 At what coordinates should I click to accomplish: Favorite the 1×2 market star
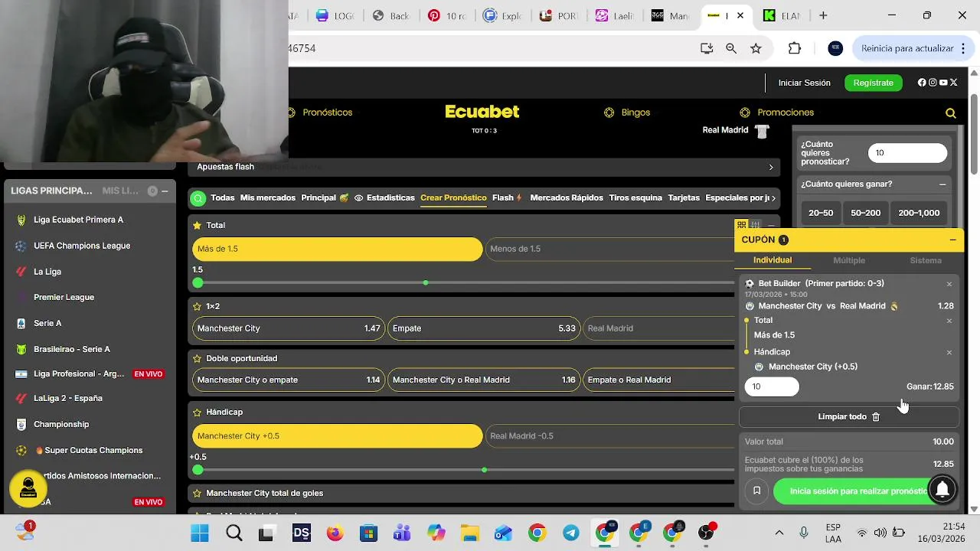(x=197, y=306)
